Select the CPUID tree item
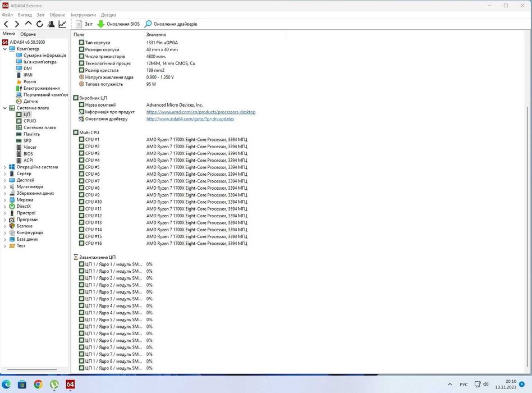 pyautogui.click(x=30, y=121)
